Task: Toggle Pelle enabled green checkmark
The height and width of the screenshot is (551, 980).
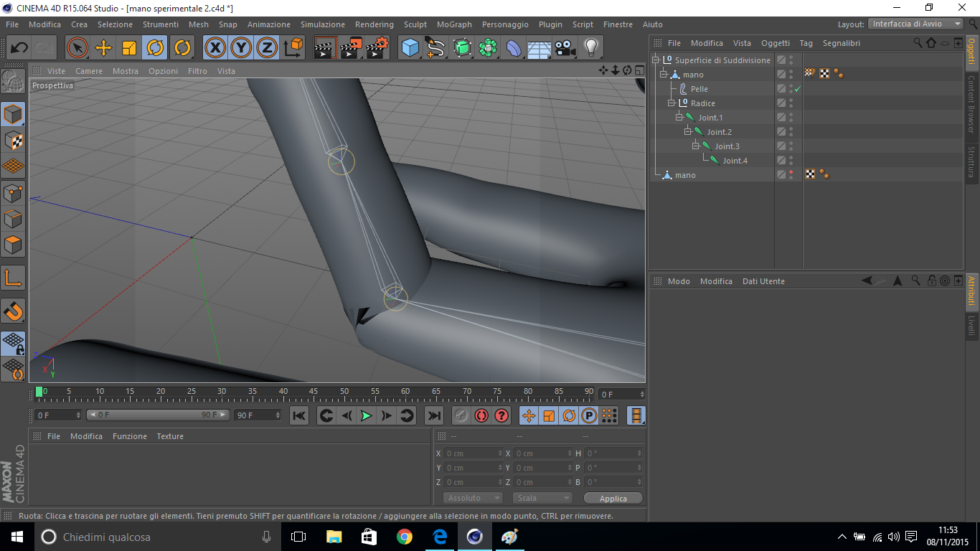Action: 797,90
